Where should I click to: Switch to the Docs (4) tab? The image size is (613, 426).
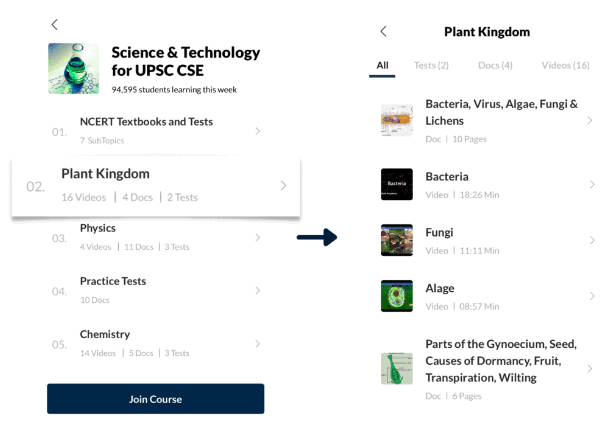click(495, 65)
